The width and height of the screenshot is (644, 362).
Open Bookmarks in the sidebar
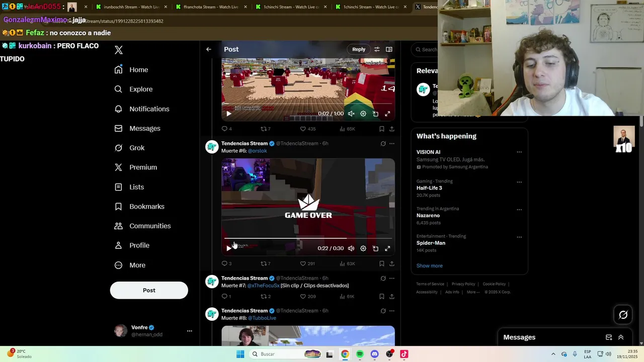(139, 206)
